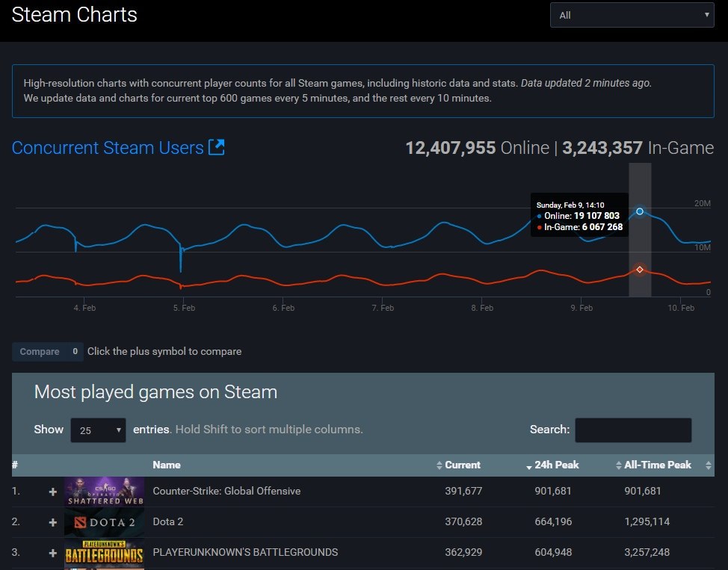Click the external link icon beside Concurrent Steam Users
Image resolution: width=728 pixels, height=570 pixels.
pyautogui.click(x=216, y=147)
